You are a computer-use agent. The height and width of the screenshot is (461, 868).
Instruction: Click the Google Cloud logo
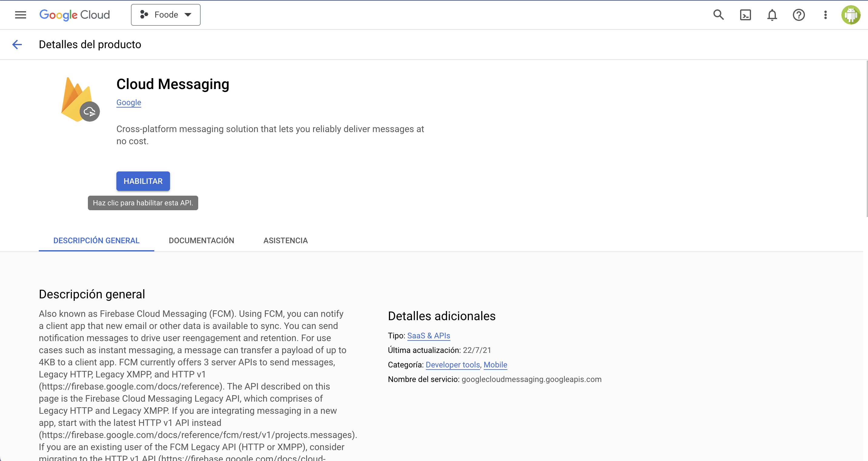click(75, 15)
